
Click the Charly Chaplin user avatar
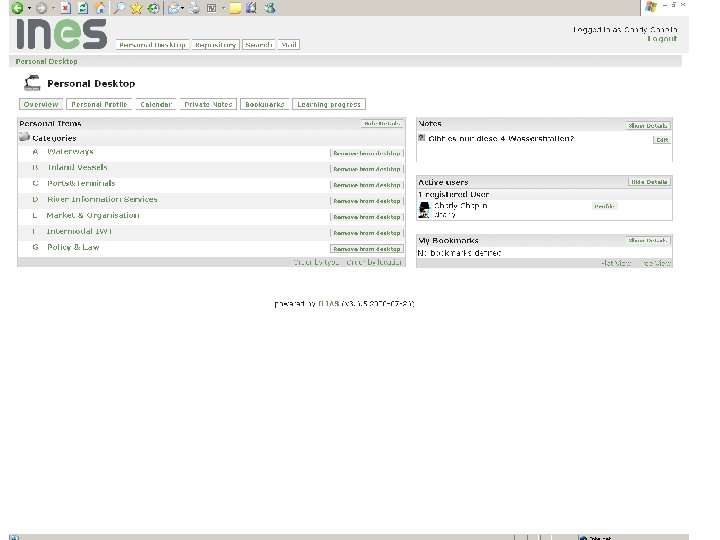coord(424,209)
